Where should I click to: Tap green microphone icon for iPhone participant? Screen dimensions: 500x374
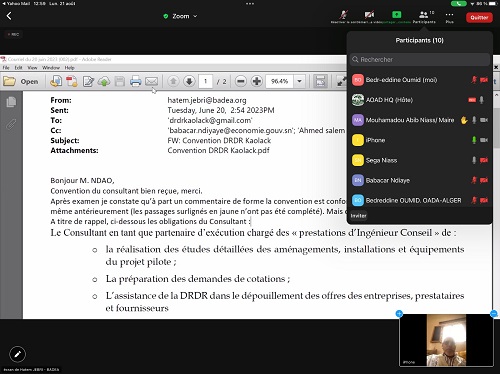[474, 140]
